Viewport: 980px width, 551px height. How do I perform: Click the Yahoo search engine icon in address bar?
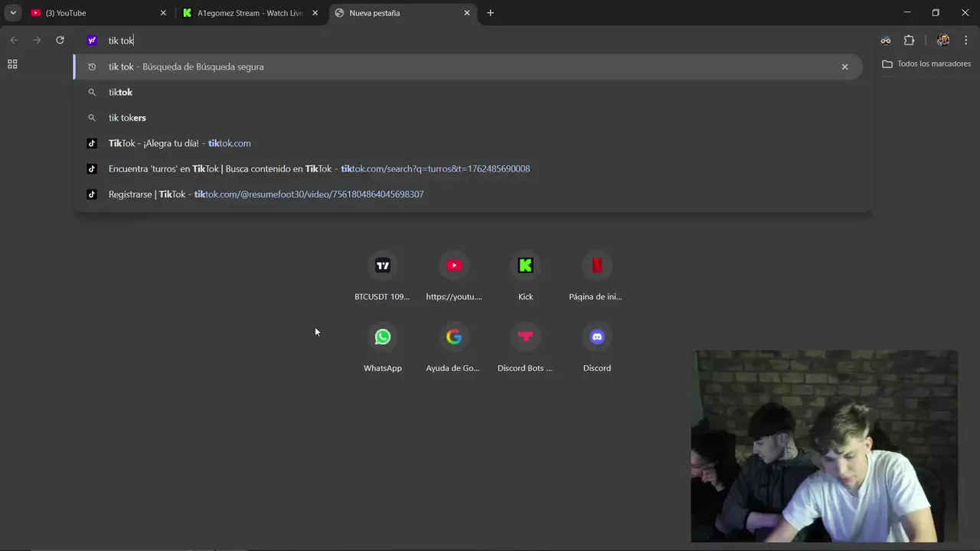pos(92,41)
